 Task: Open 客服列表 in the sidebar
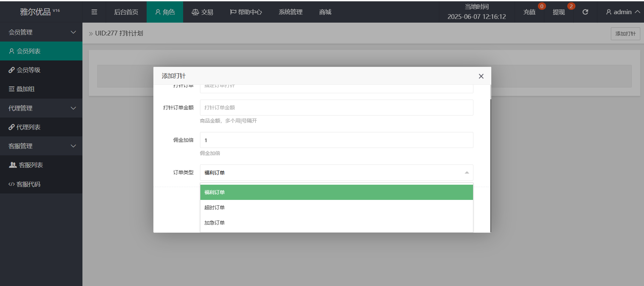pos(30,165)
